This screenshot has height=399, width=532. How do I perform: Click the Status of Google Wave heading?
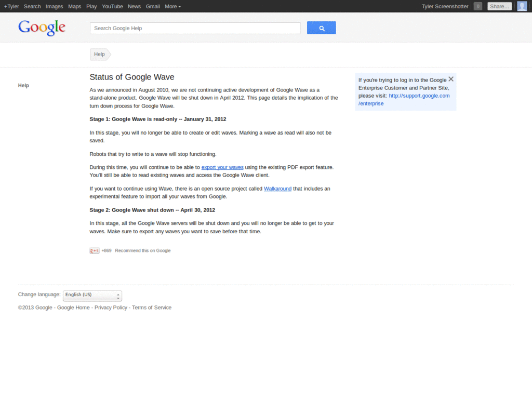pos(132,77)
